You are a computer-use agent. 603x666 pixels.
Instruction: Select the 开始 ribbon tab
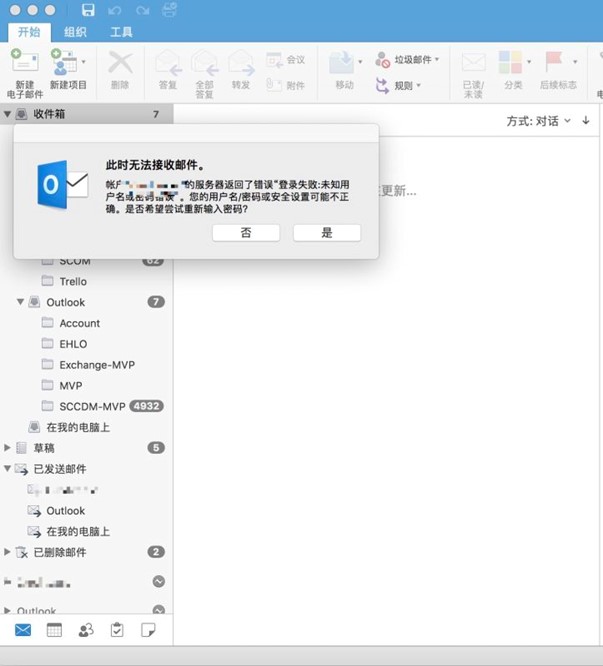[29, 32]
